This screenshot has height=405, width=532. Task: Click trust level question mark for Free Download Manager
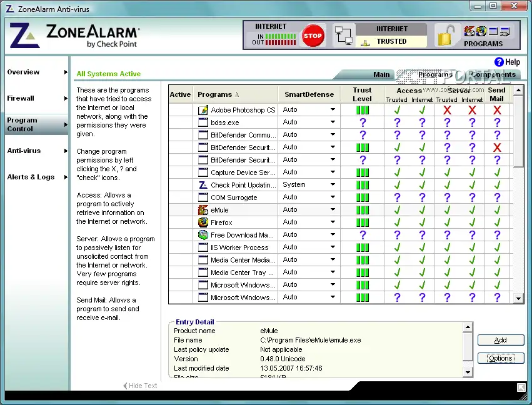363,235
